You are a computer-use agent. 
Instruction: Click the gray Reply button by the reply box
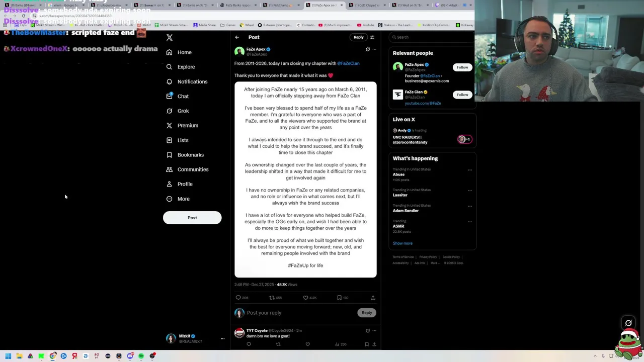click(367, 313)
